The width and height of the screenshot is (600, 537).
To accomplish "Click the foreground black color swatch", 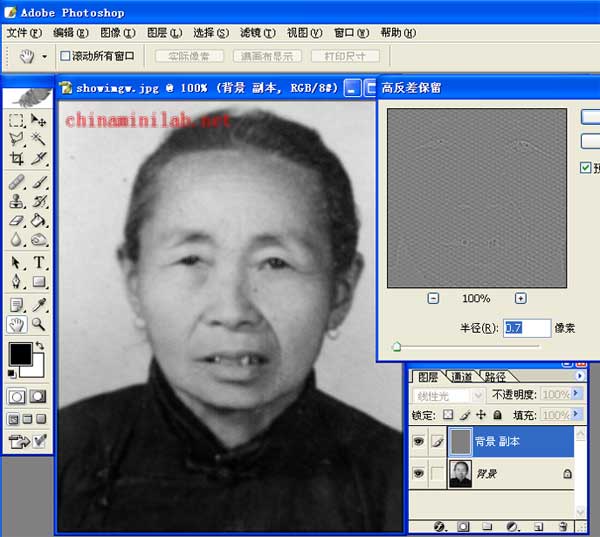I will click(20, 353).
